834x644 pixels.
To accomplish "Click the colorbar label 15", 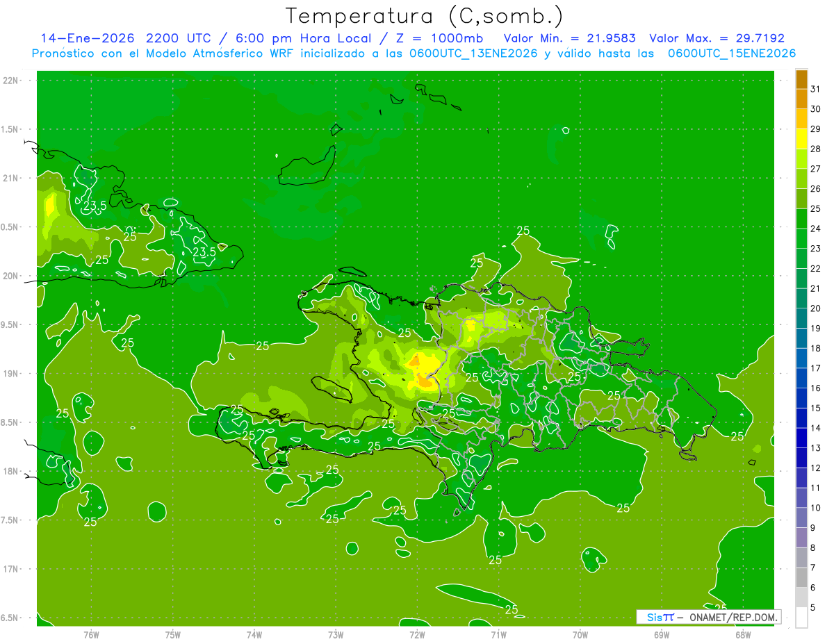I will [x=816, y=408].
